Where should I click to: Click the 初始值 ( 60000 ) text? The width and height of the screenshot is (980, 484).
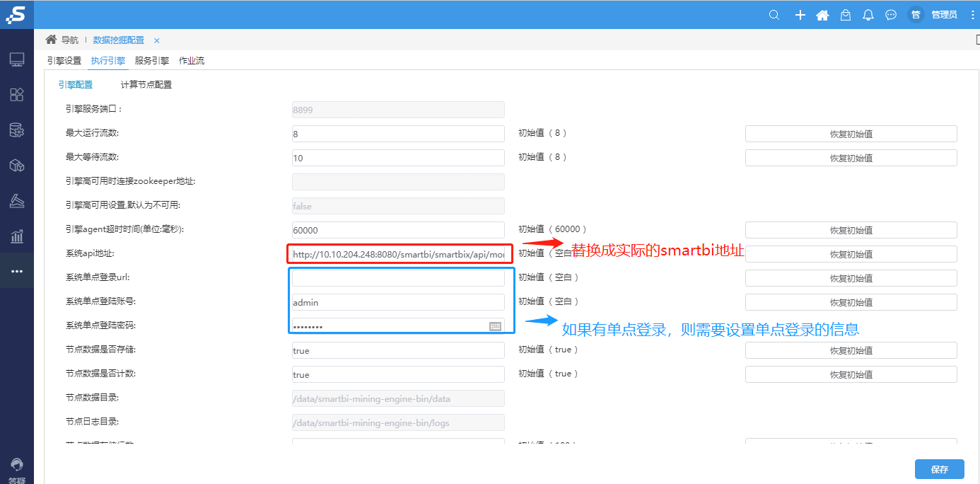(552, 229)
